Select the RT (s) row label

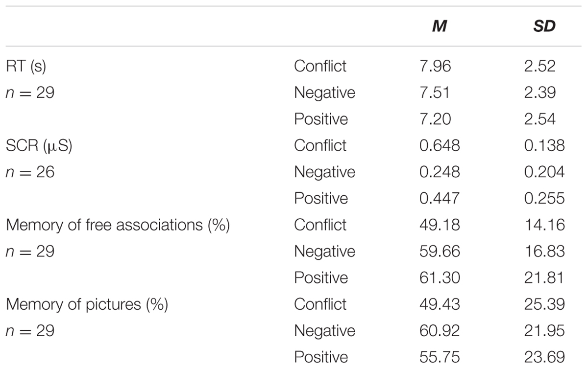click(x=25, y=66)
